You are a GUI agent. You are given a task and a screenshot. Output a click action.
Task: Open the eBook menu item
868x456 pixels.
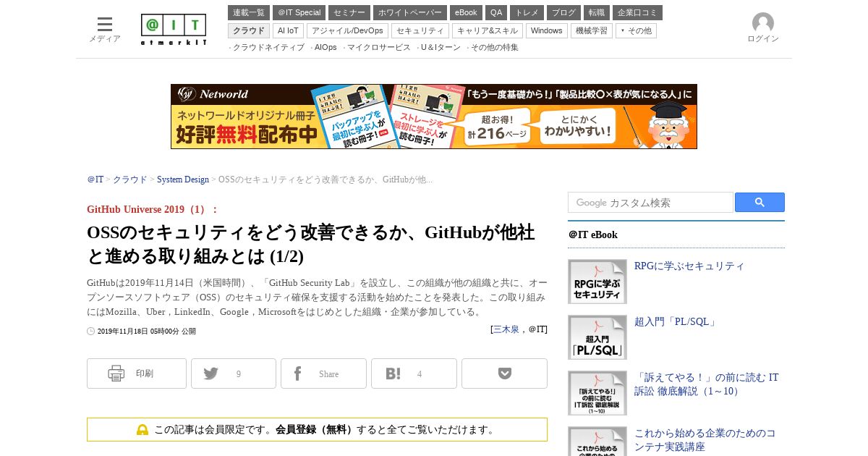[x=466, y=12]
